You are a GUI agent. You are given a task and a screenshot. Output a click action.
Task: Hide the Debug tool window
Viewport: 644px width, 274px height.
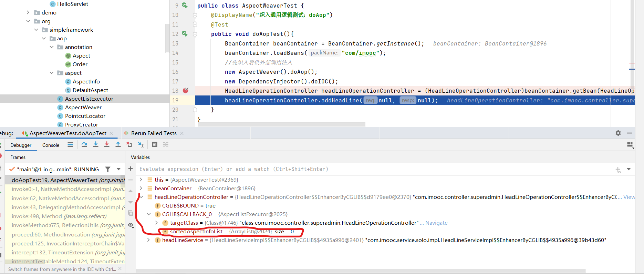[x=630, y=133]
